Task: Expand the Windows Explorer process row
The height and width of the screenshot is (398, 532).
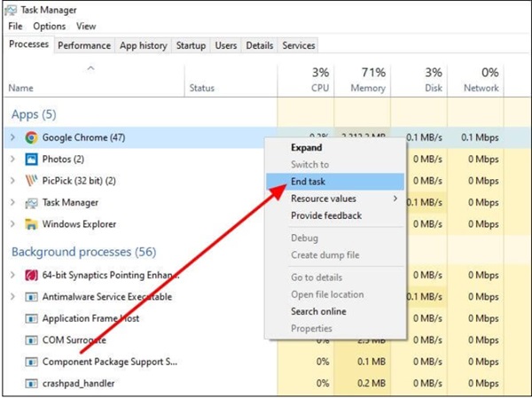Action: [x=12, y=224]
